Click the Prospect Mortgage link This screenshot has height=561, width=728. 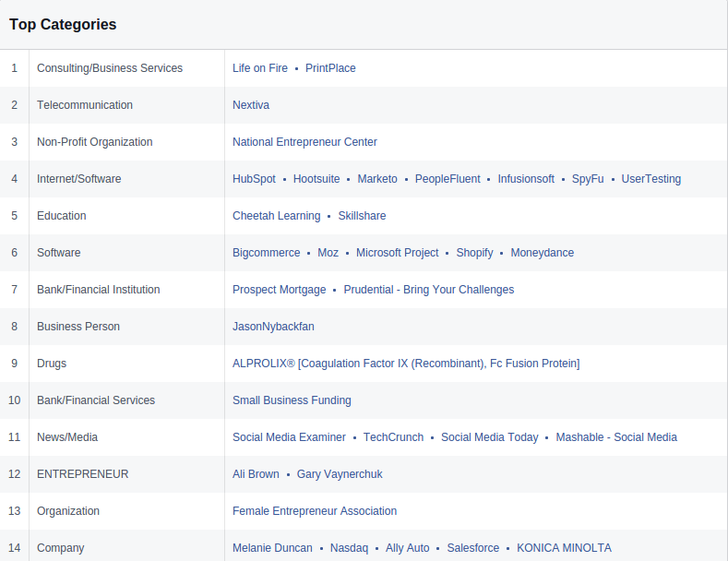coord(279,290)
